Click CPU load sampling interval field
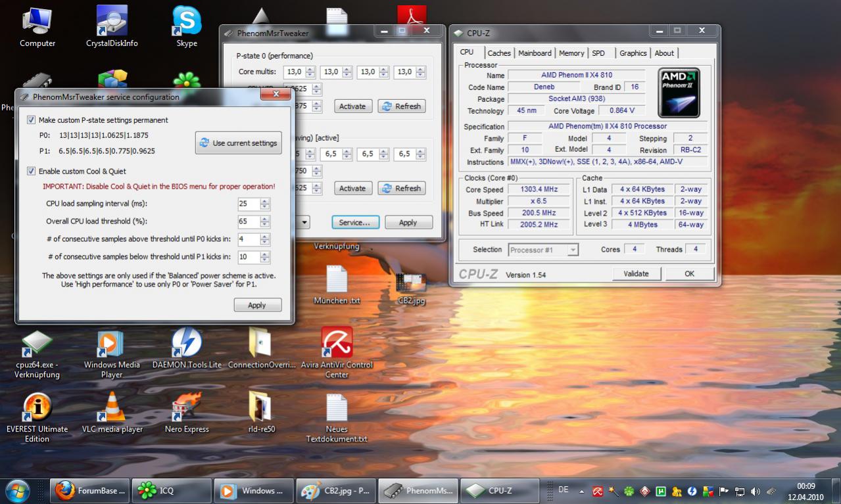The image size is (841, 504). (x=249, y=204)
